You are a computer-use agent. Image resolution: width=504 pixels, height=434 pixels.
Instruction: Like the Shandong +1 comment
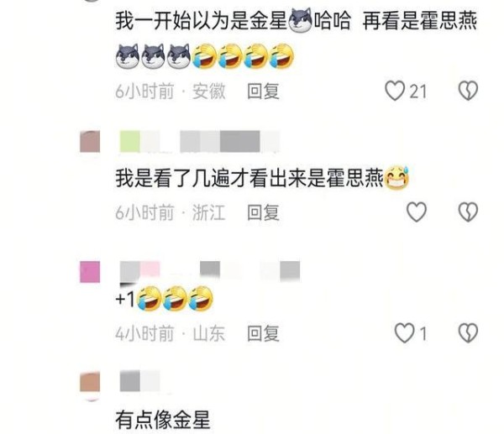click(404, 333)
